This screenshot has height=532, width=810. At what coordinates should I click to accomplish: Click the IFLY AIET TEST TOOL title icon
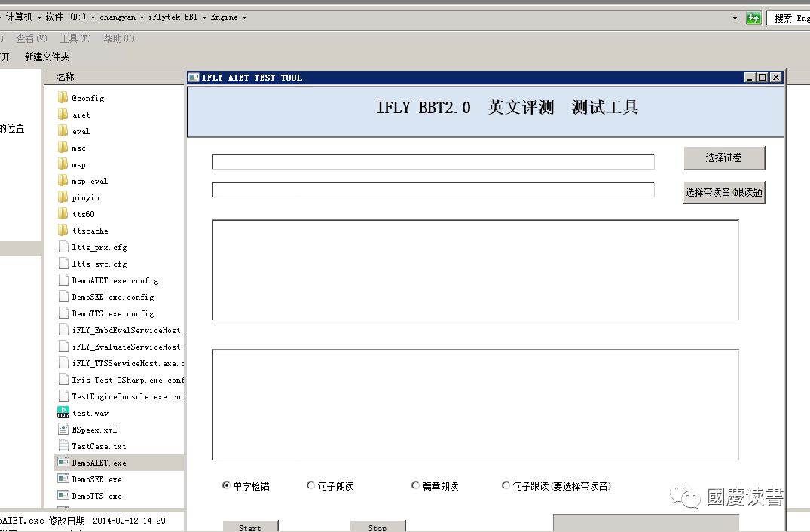(194, 78)
